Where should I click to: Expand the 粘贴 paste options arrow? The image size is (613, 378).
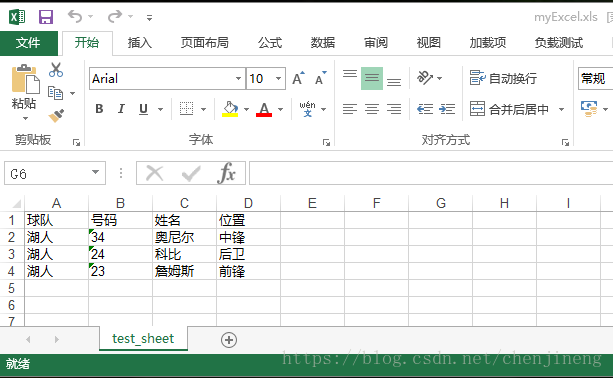(25, 118)
